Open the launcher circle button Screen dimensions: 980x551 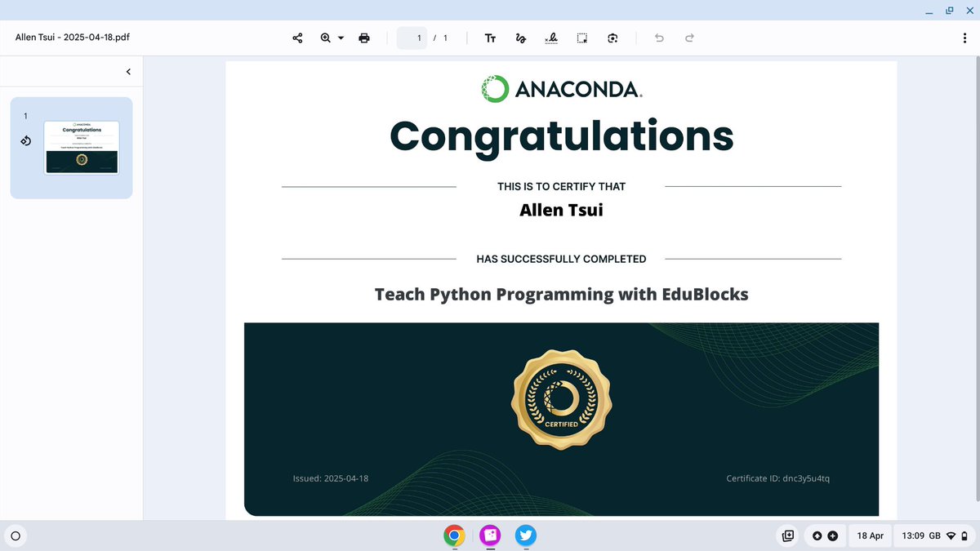point(16,535)
